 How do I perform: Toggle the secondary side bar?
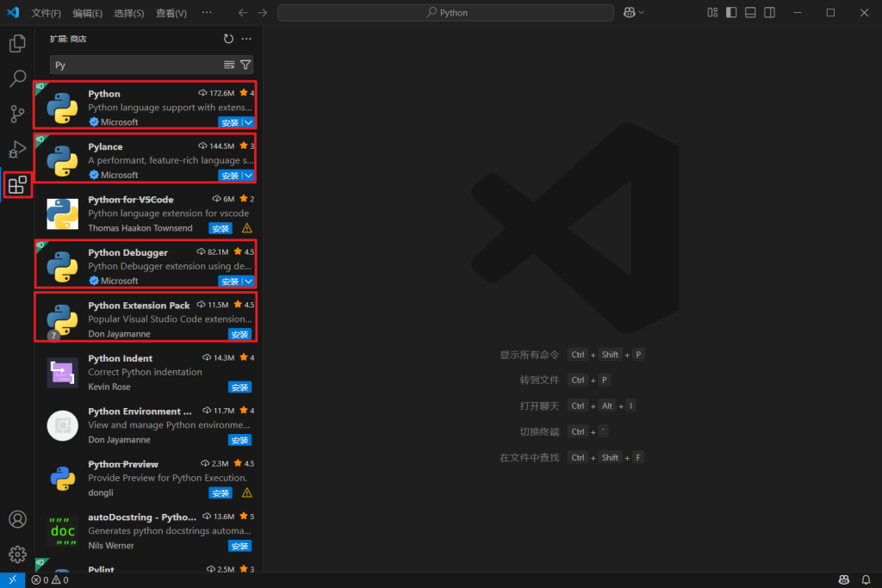(x=769, y=12)
